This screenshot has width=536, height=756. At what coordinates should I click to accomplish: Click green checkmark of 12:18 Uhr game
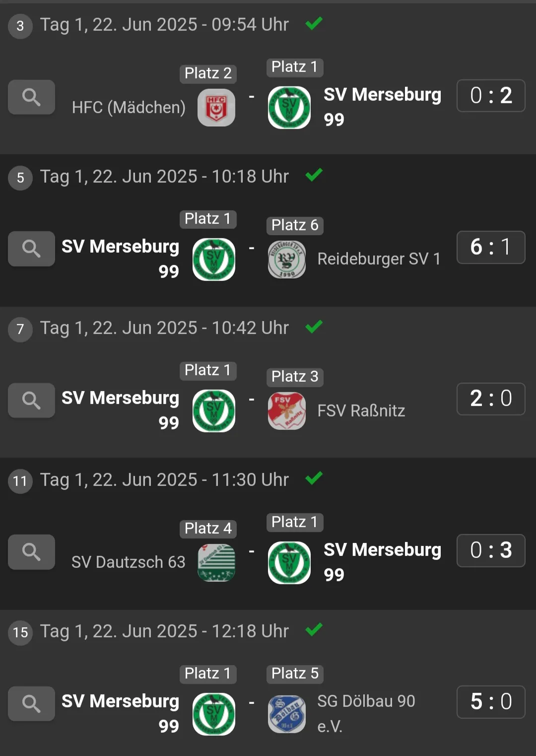(x=314, y=630)
